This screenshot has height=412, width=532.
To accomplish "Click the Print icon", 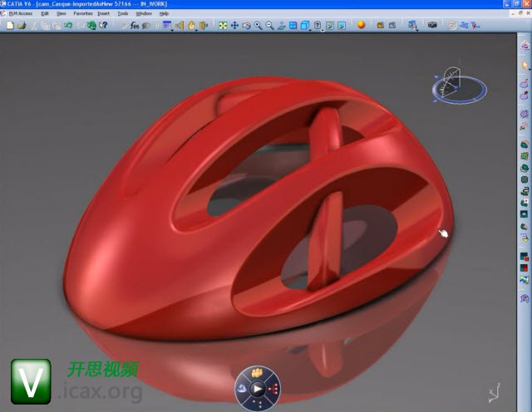I will (22, 25).
